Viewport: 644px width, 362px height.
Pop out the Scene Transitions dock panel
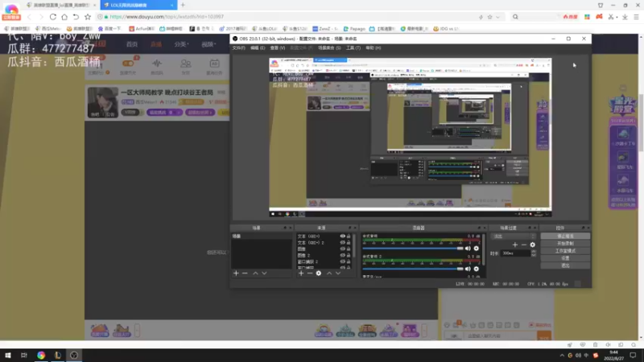click(530, 228)
